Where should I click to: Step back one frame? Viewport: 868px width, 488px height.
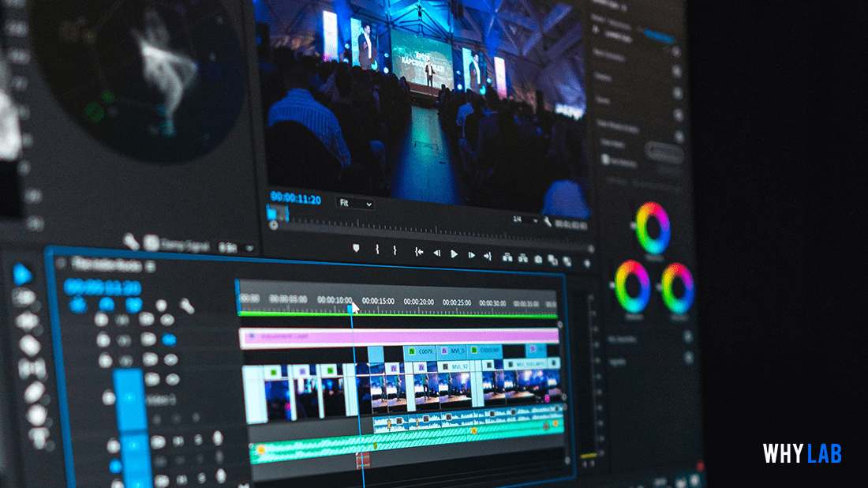pyautogui.click(x=436, y=253)
